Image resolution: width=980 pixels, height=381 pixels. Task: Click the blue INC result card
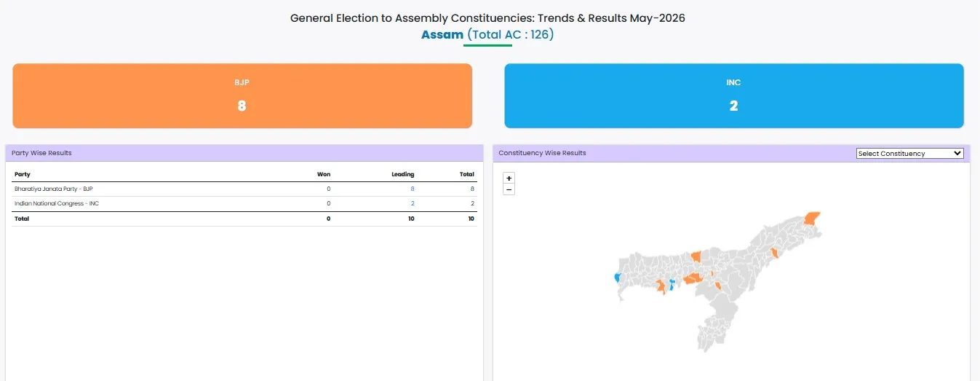tap(734, 95)
